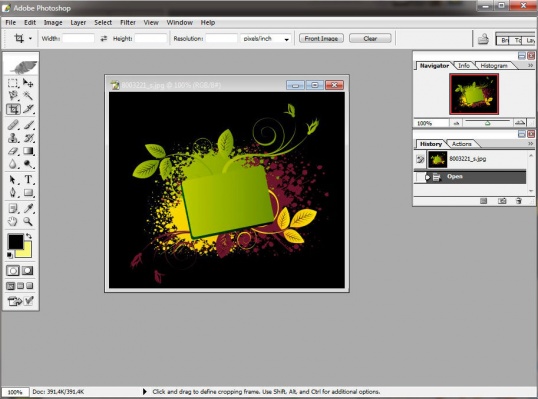Expand the History panel options menu
The width and height of the screenshot is (538, 399).
coord(530,144)
